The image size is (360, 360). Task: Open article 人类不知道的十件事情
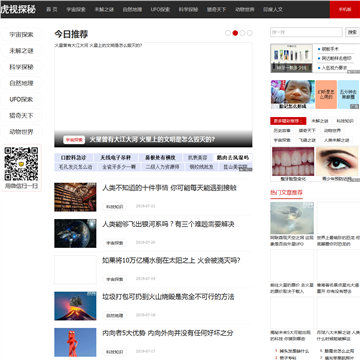169,188
